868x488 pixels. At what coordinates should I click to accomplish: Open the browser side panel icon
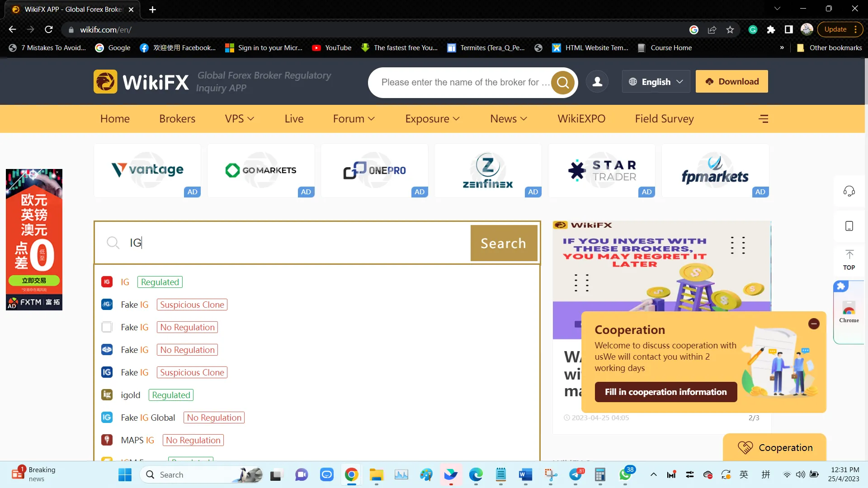point(789,30)
